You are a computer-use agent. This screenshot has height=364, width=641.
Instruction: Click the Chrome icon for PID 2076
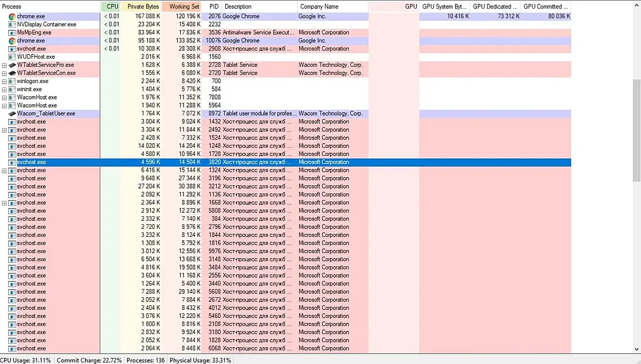coord(12,16)
